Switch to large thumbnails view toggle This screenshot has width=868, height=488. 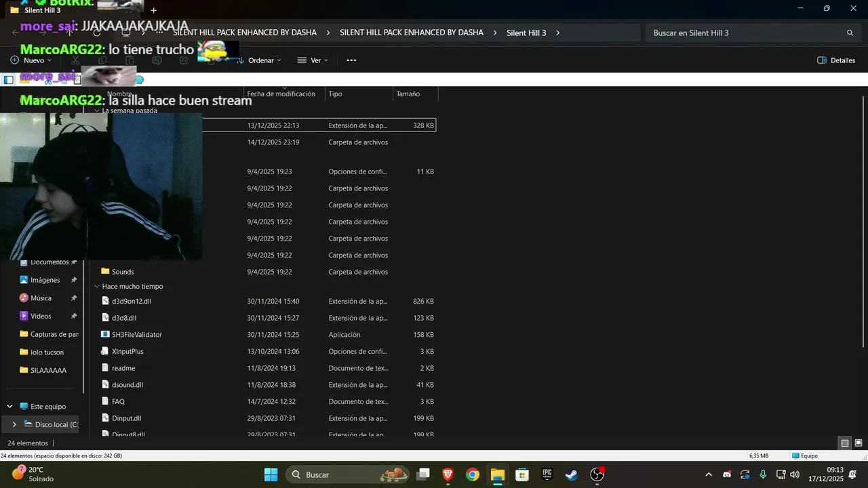click(859, 443)
